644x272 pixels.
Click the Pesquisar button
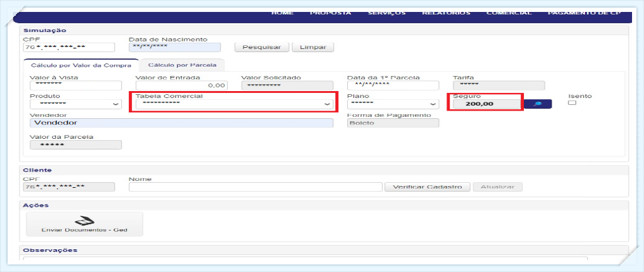[262, 46]
